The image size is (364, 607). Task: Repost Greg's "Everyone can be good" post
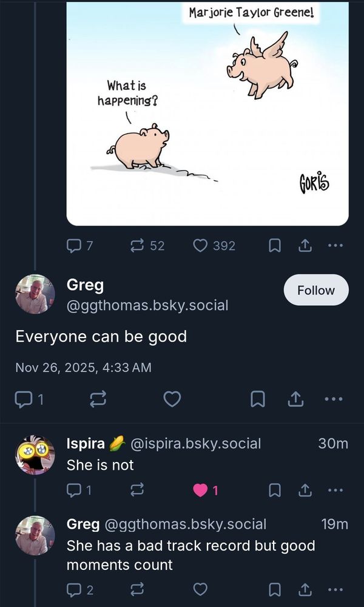[98, 399]
